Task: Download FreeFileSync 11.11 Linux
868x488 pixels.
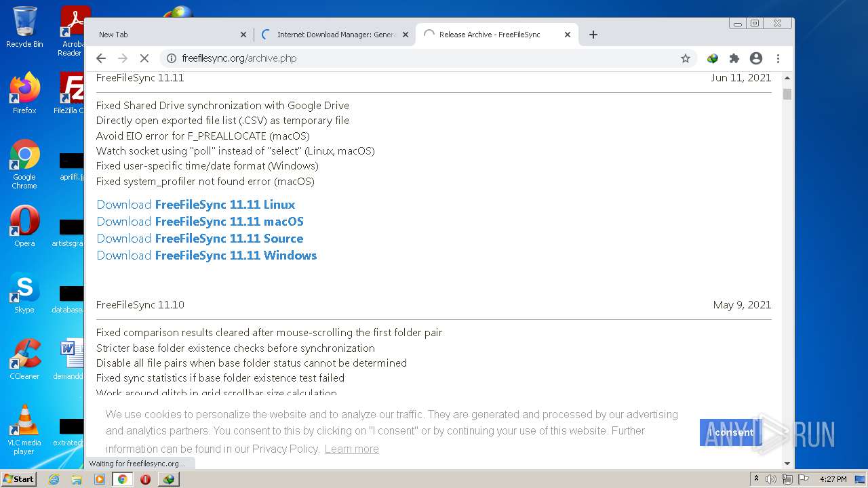Action: (196, 205)
